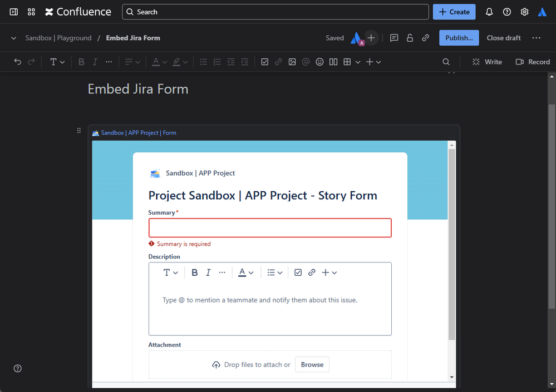The image size is (556, 392).
Task: Open editor help at bottom left
Action: (17, 368)
